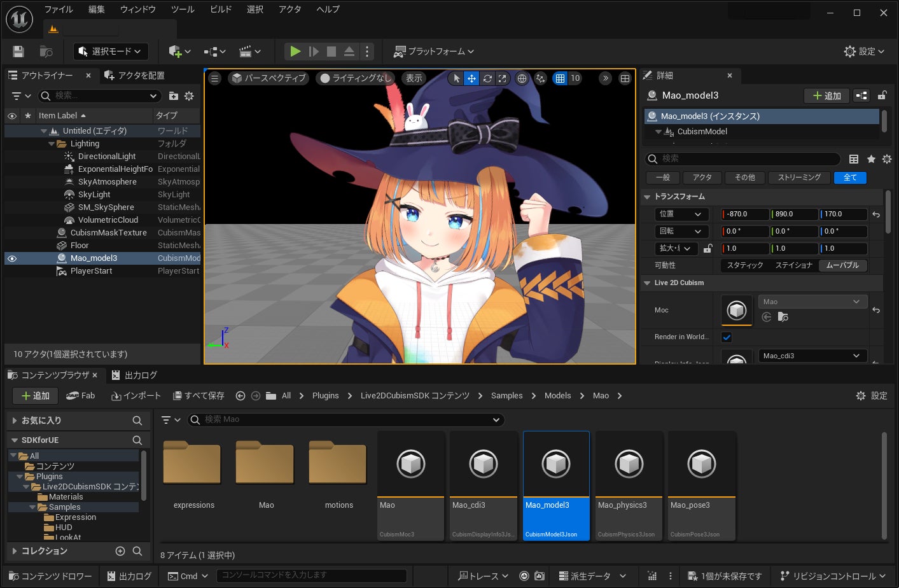The height and width of the screenshot is (588, 899).
Task: Uncheck the Render in World checkbox
Action: click(x=726, y=337)
